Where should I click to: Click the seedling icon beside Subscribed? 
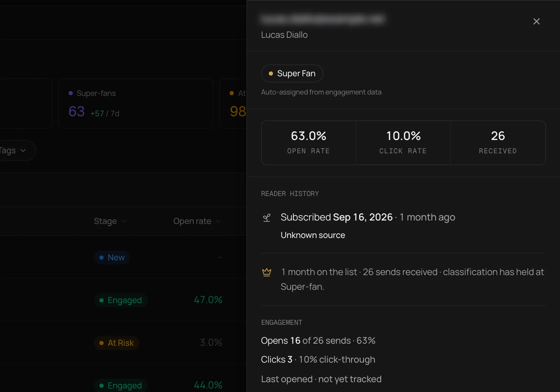click(267, 218)
